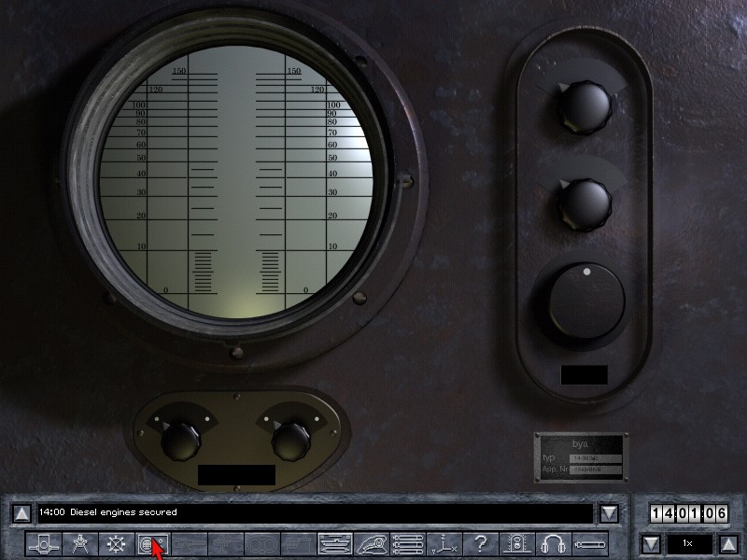The image size is (747, 560).
Task: Turn the top knob on right panel
Action: point(584,107)
